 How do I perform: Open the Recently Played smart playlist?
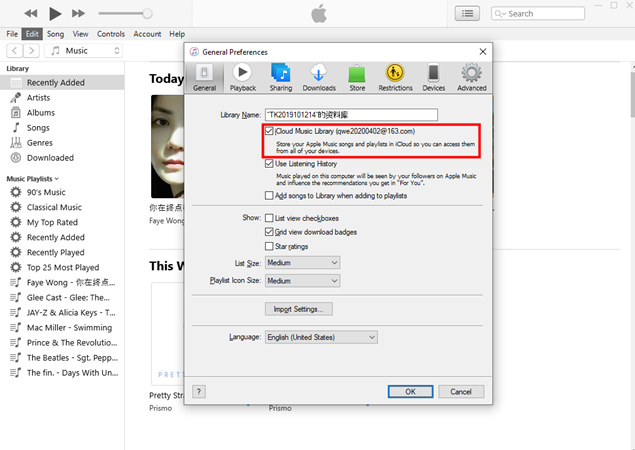coord(62,252)
